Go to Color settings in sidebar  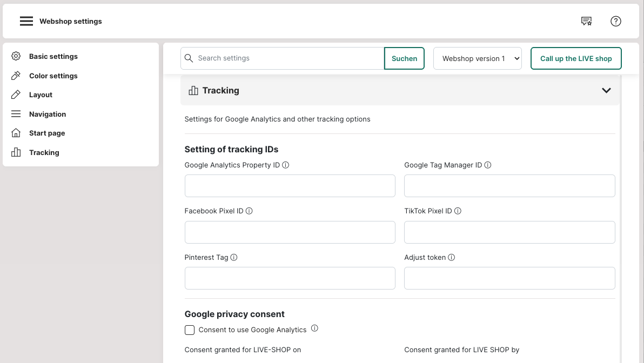[x=53, y=76]
